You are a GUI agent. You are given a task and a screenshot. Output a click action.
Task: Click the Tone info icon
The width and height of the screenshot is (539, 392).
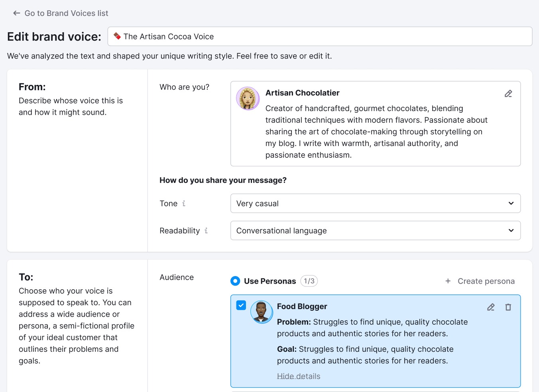(184, 203)
